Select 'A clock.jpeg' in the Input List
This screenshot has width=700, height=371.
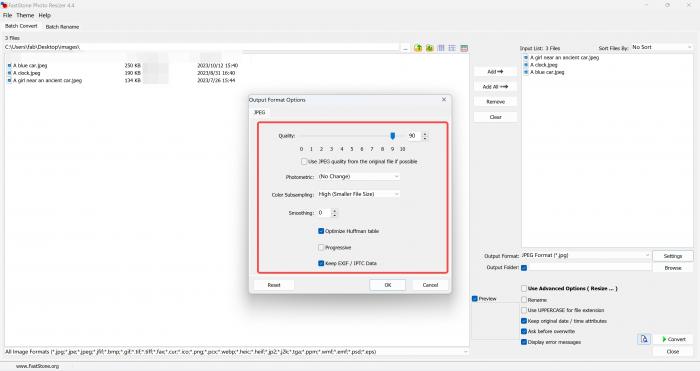(543, 65)
